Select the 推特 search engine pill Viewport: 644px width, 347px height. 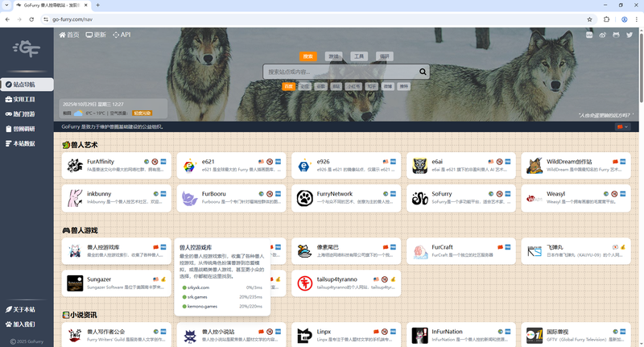pyautogui.click(x=404, y=86)
